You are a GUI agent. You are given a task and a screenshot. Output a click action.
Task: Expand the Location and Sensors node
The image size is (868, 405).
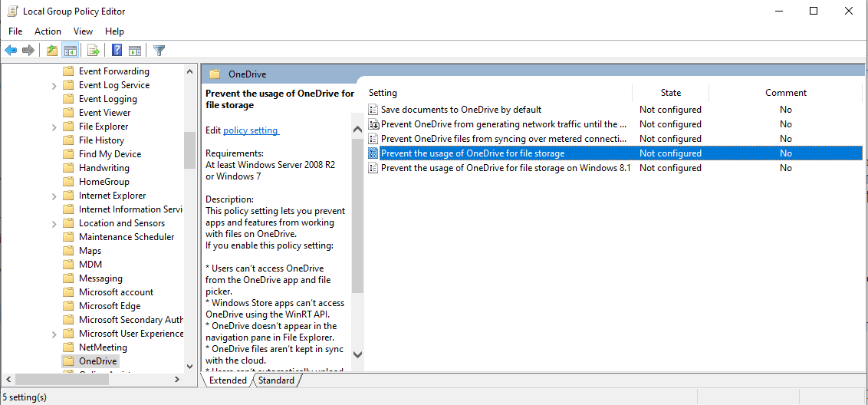tap(54, 224)
